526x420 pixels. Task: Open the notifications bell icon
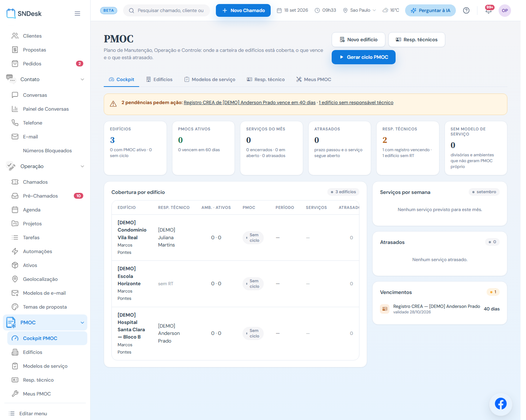(x=488, y=10)
